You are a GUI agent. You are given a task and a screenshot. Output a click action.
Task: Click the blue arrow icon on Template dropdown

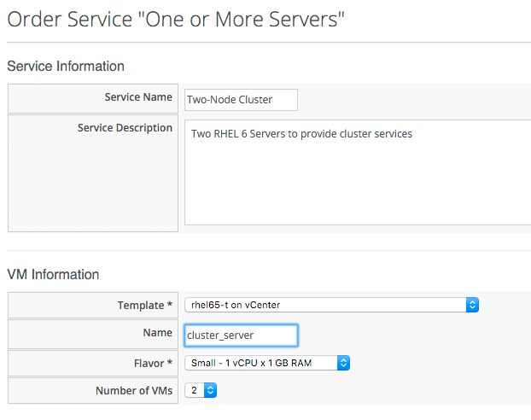tap(472, 305)
